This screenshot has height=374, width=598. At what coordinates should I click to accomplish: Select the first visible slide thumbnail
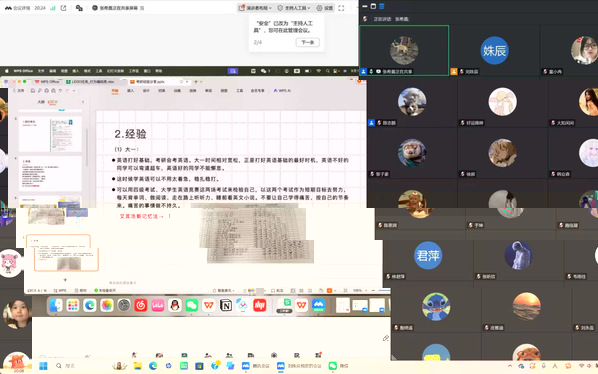(50, 134)
